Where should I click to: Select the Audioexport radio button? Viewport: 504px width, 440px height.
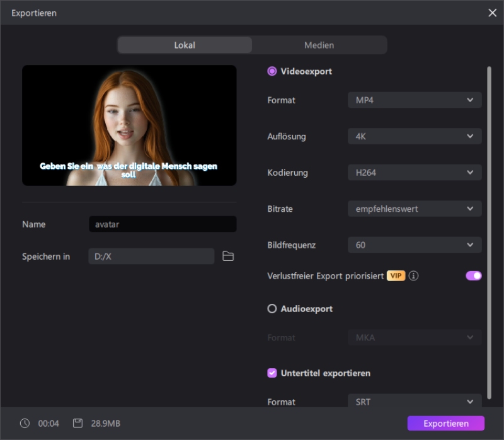pos(272,308)
